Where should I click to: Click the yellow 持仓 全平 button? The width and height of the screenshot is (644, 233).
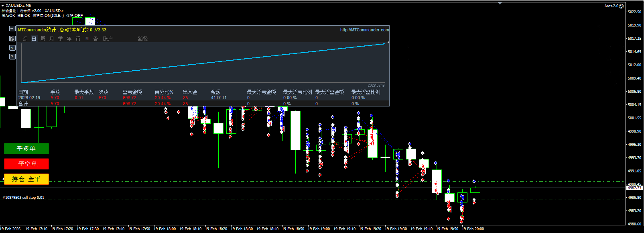coord(26,179)
